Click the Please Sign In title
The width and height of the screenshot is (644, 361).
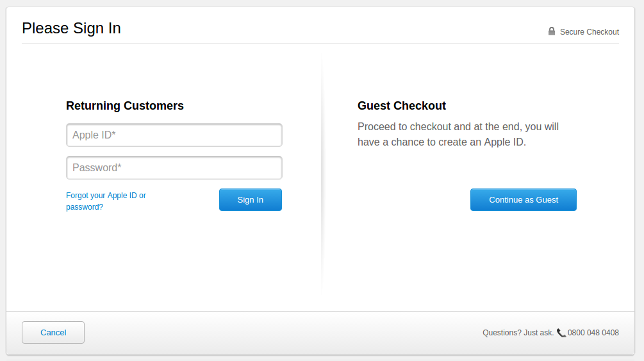click(x=72, y=28)
